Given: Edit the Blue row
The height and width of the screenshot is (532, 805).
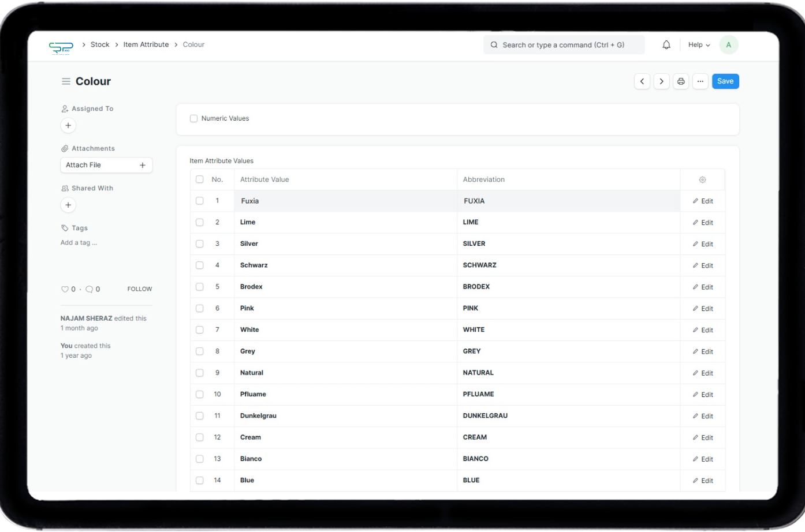Looking at the screenshot, I should 703,481.
